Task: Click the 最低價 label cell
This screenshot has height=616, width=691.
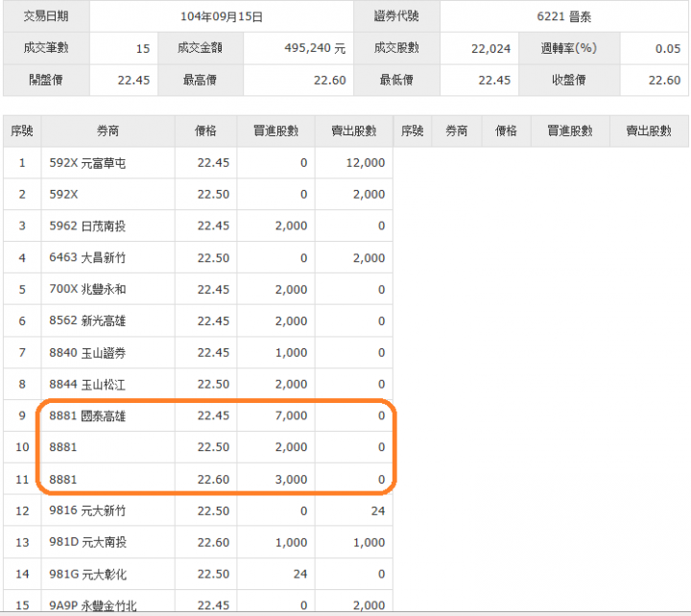Action: pyautogui.click(x=396, y=80)
